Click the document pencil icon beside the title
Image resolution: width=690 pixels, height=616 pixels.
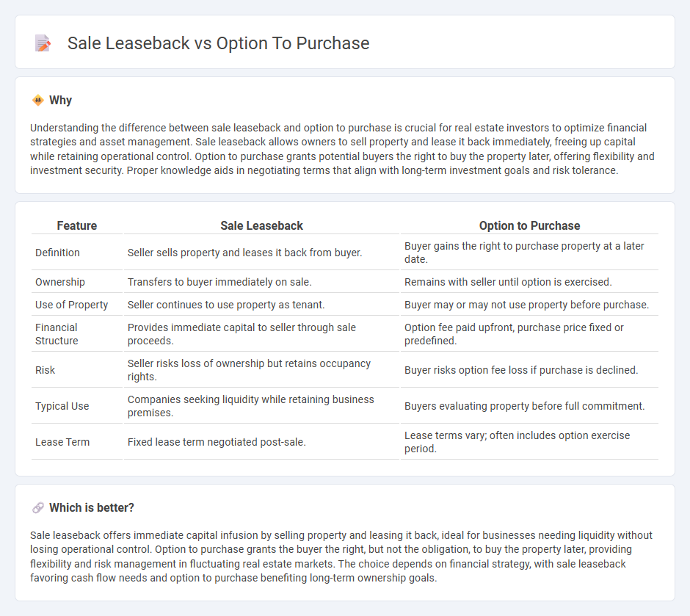(43, 43)
